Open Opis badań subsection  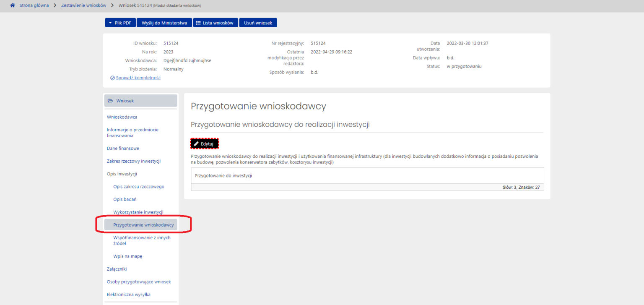click(x=125, y=199)
